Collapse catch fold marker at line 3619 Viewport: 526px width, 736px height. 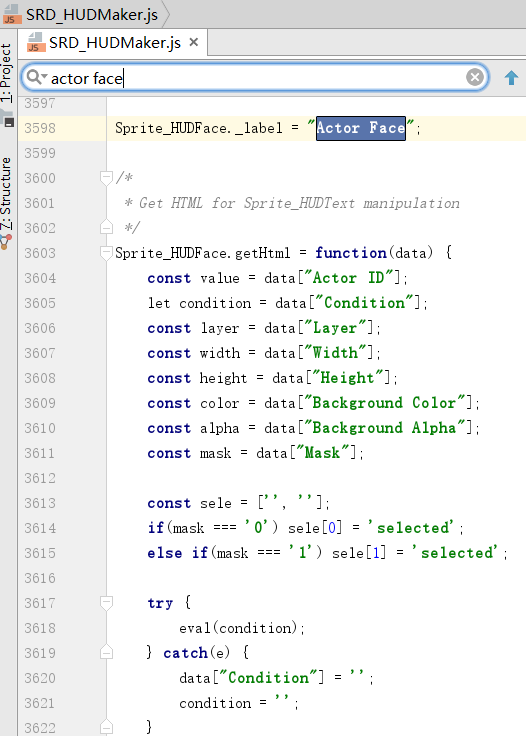coord(107,652)
